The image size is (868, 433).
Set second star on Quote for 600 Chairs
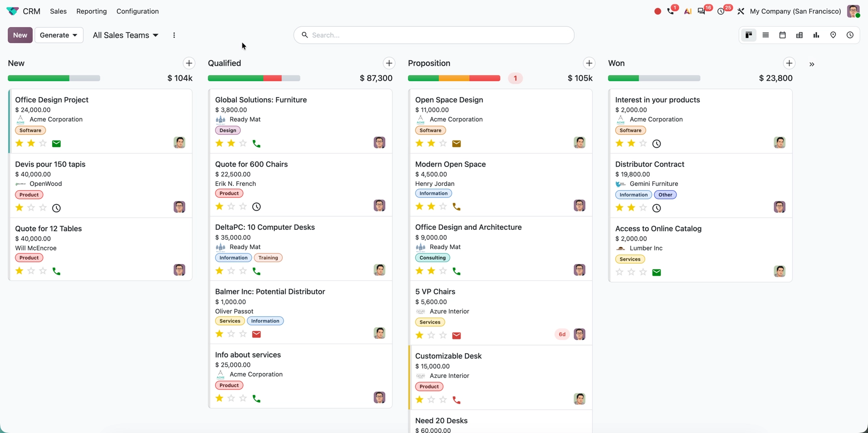click(231, 207)
